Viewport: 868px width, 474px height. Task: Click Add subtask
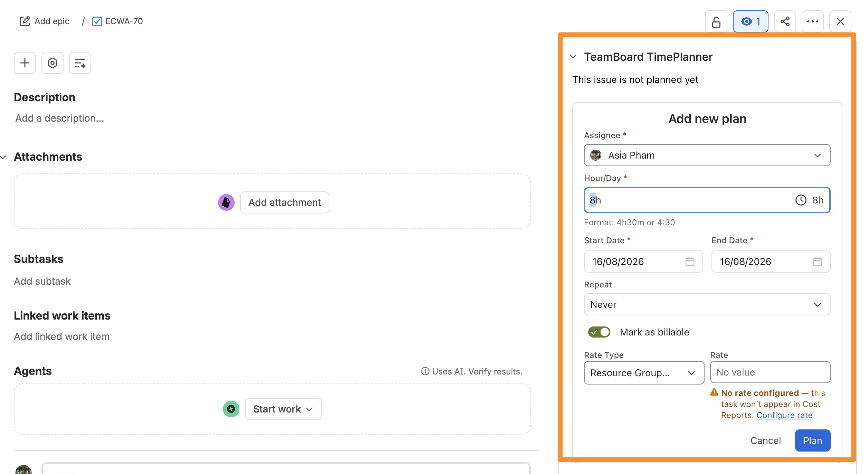point(42,281)
